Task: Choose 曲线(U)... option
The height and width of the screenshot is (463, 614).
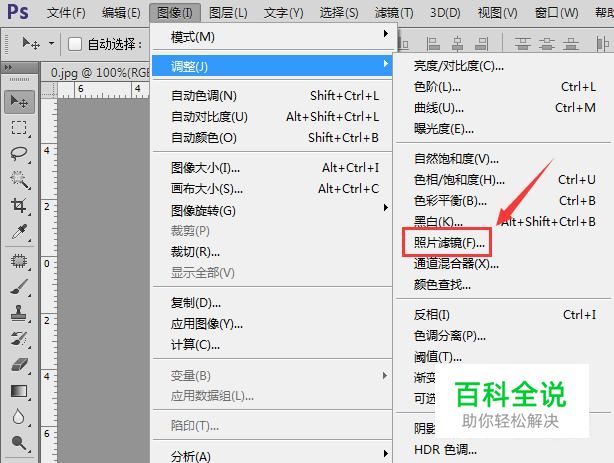Action: click(504, 108)
